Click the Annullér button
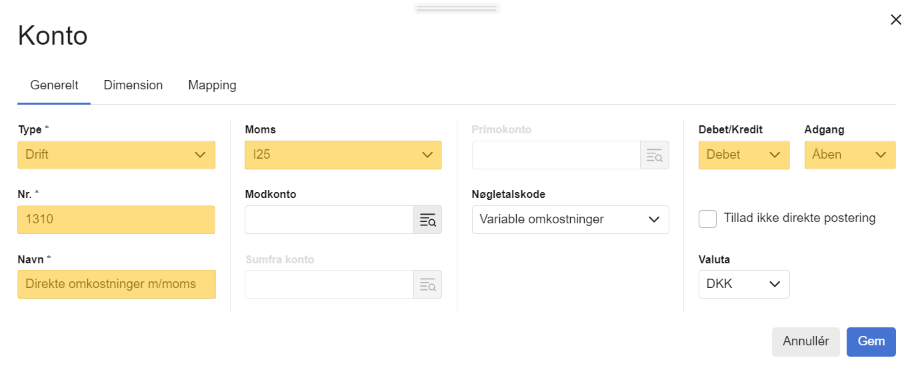Viewport: 912px width, 372px height. click(x=806, y=341)
